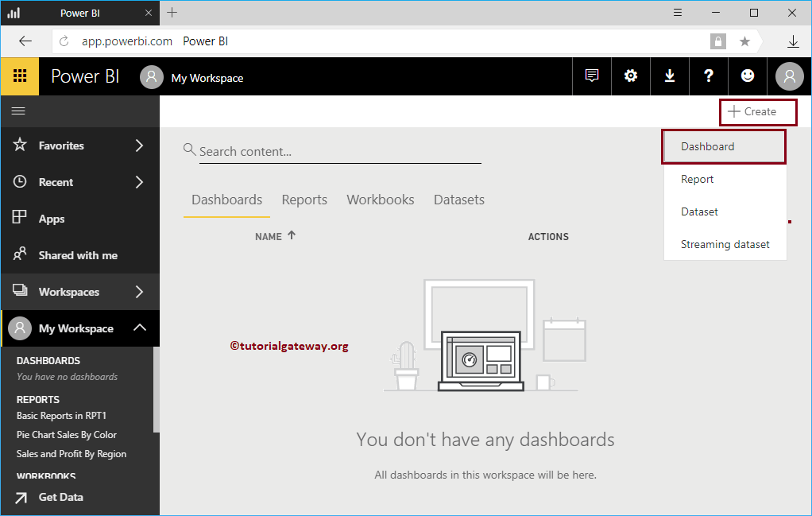
Task: Click the Shared with me people icon
Action: 20,254
